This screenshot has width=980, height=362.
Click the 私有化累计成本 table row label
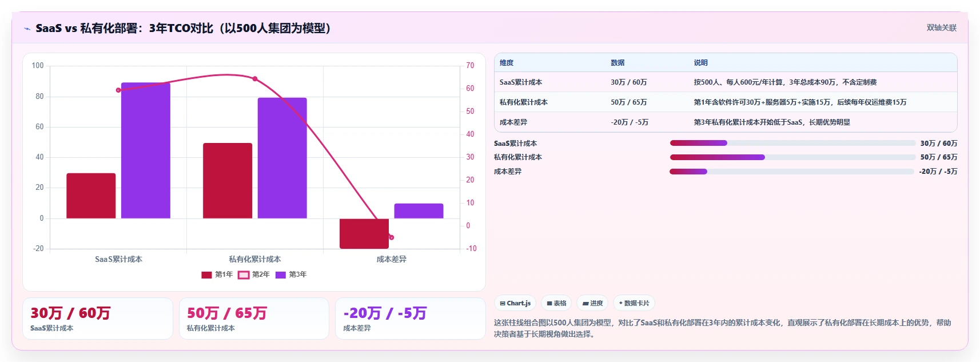click(x=524, y=102)
